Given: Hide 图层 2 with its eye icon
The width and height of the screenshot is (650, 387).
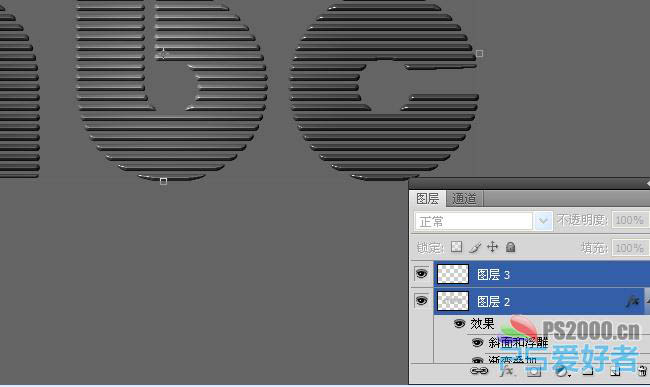Looking at the screenshot, I should pyautogui.click(x=421, y=300).
